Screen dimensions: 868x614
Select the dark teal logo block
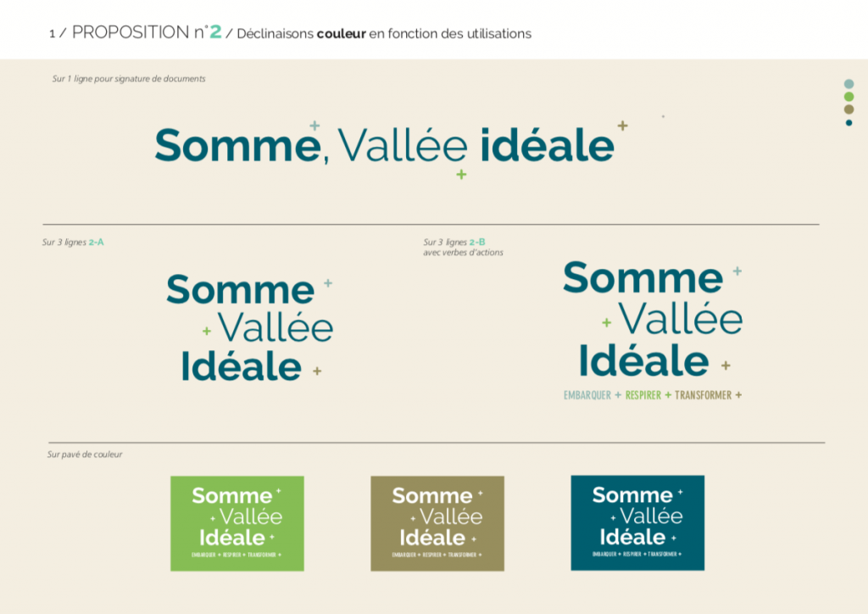tap(637, 522)
